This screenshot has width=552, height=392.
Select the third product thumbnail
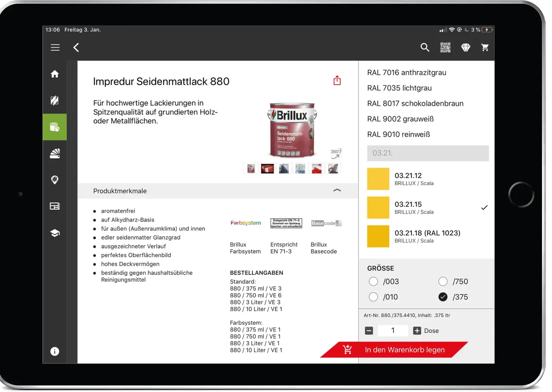point(284,169)
